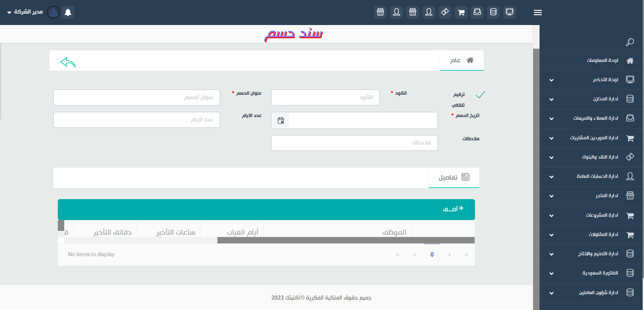644x310 pixels.
Task: Expand the ادارة العملاء والمبيعات chevron
Action: point(551,119)
